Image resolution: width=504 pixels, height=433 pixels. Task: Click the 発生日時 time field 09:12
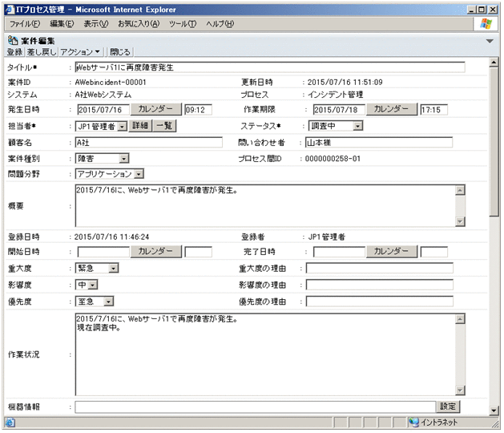tap(198, 110)
